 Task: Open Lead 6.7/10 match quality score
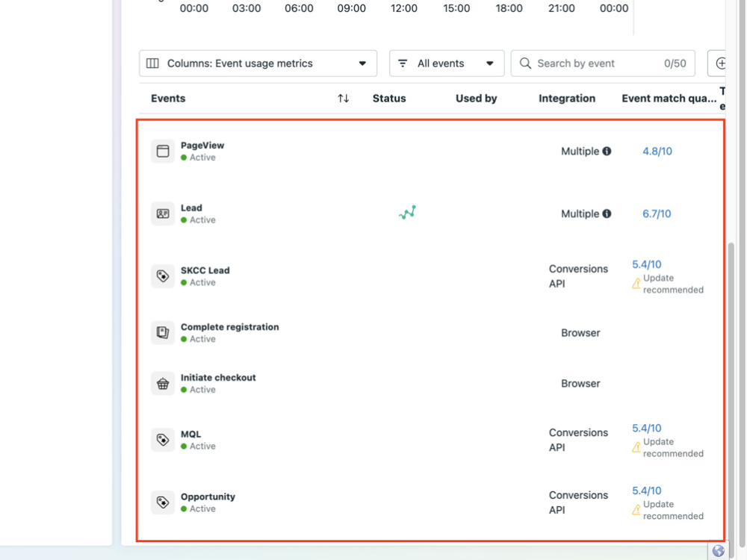(657, 214)
